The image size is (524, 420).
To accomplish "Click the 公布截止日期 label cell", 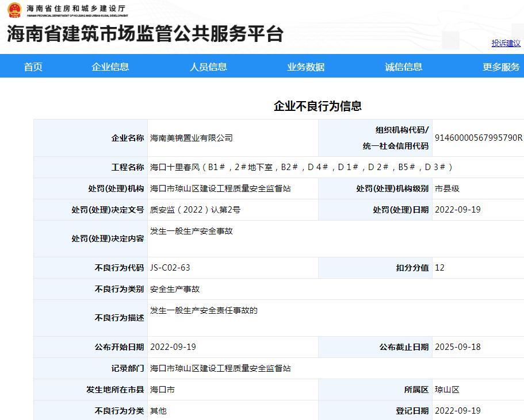I will pyautogui.click(x=375, y=347).
